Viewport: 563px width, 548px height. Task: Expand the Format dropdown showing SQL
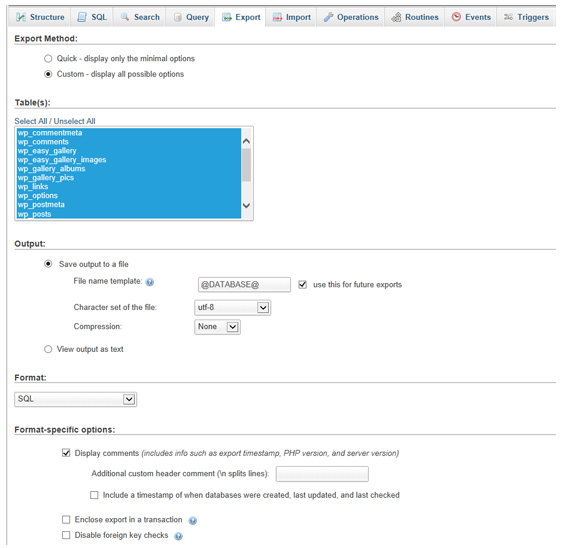(x=75, y=399)
